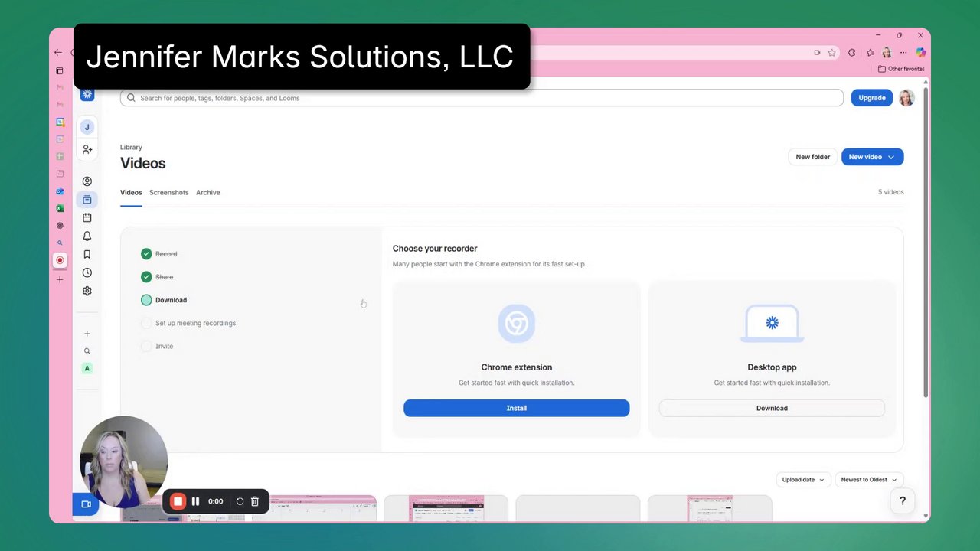Install the Chrome extension
Screen dimensions: 980x551
click(517, 408)
